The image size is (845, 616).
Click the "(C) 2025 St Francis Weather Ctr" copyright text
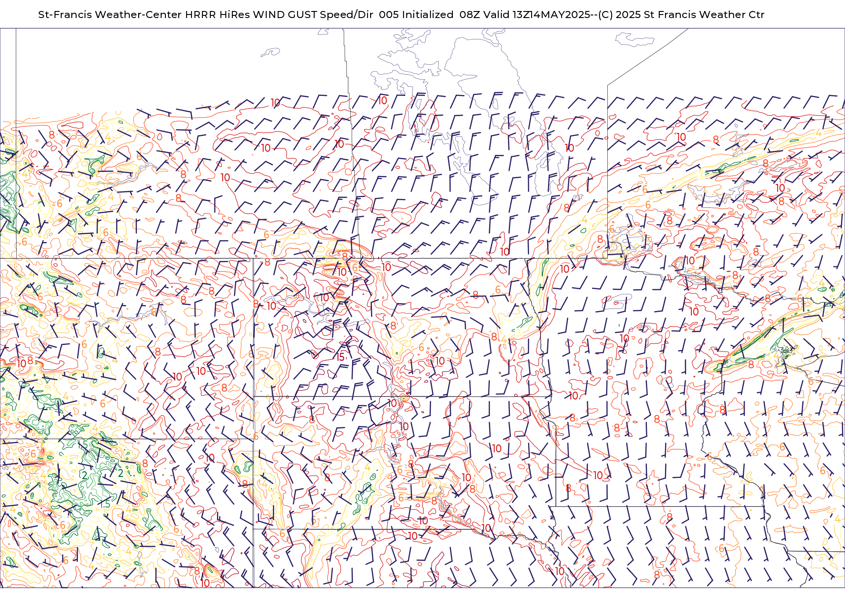tap(681, 15)
